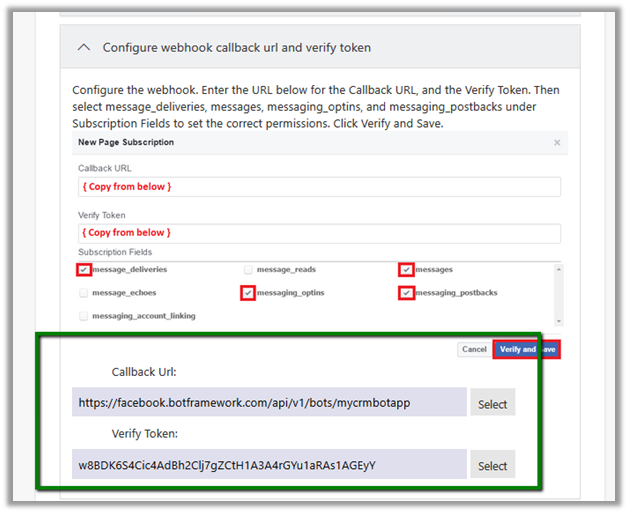This screenshot has width=628, height=513.
Task: Click the Verify and Save button
Action: (526, 350)
